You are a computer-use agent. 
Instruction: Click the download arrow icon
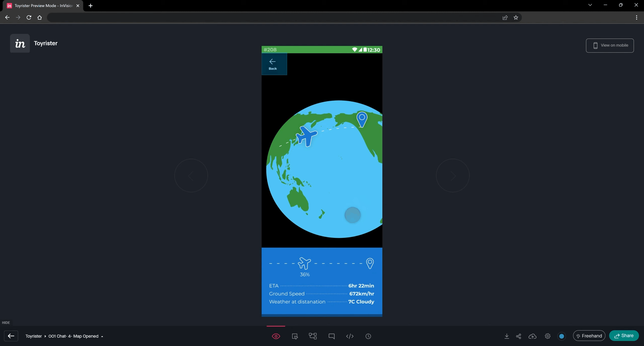507,336
